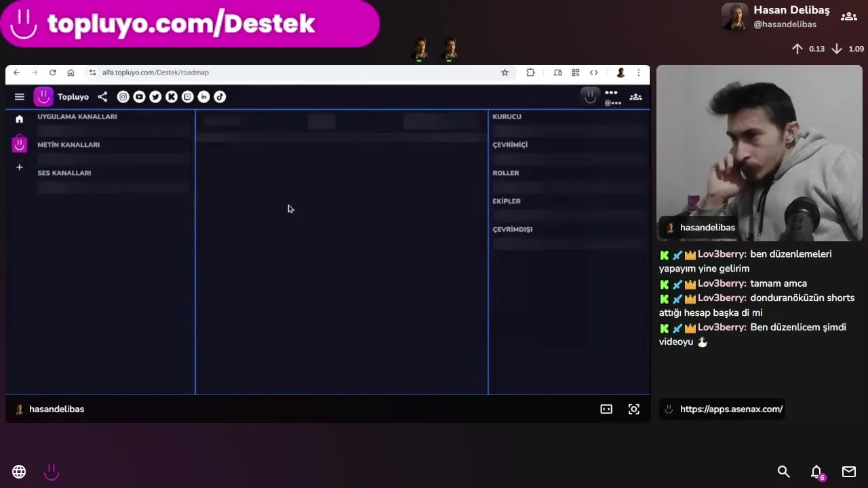
Task: Click the KURUCU members heading
Action: coord(507,117)
